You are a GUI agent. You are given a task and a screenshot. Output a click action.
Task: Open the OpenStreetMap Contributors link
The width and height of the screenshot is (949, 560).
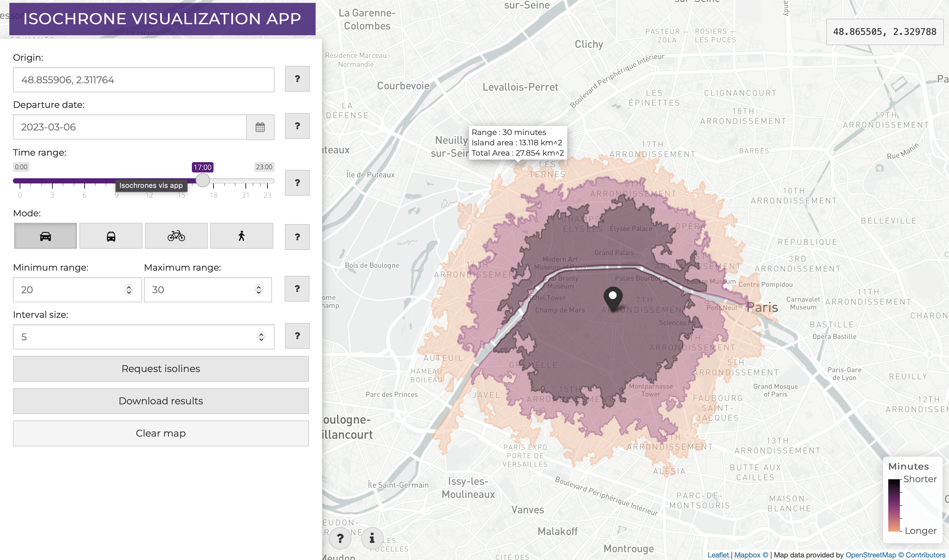click(x=895, y=555)
